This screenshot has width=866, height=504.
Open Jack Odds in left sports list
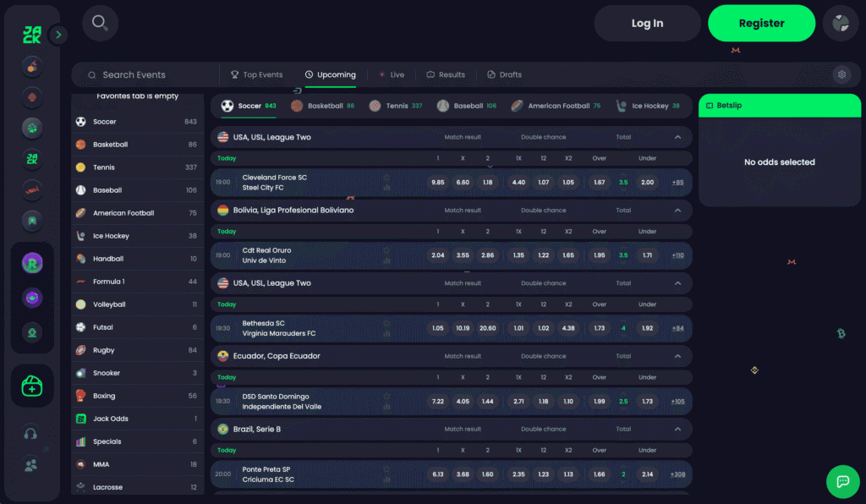pos(137,419)
